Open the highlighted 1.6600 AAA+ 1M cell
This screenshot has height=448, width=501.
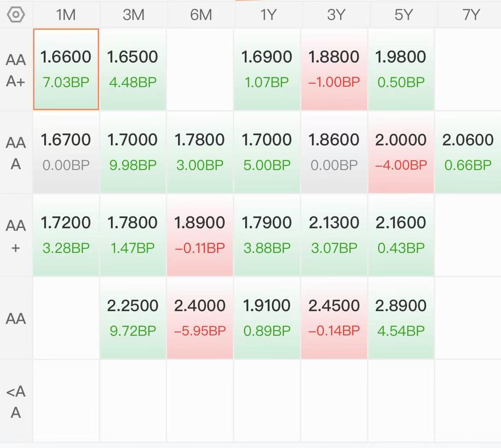(66, 69)
